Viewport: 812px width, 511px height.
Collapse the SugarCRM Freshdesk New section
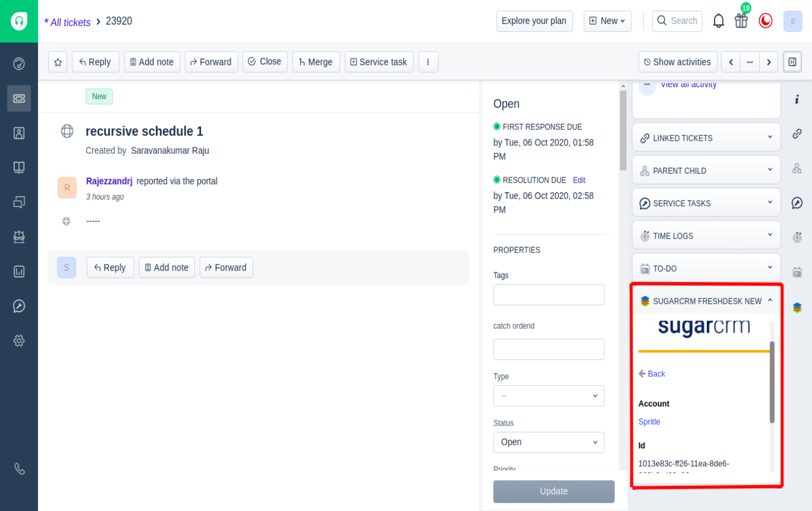pos(706,301)
